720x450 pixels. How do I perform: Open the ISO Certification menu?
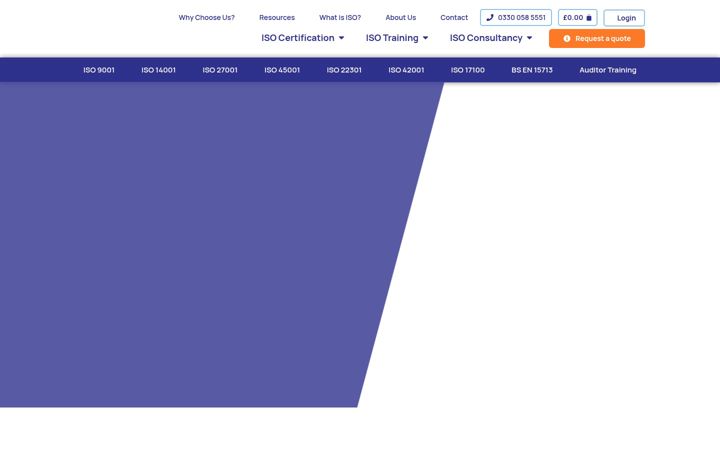click(x=303, y=38)
